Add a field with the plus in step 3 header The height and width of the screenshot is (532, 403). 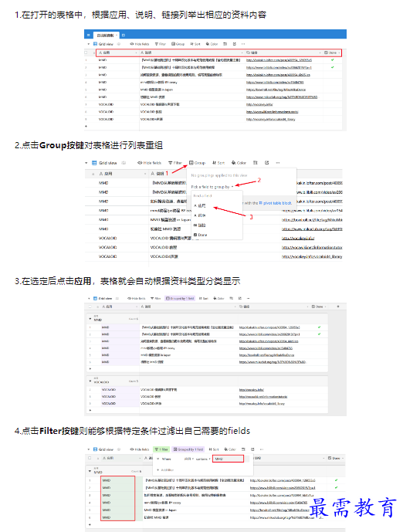coord(338,307)
